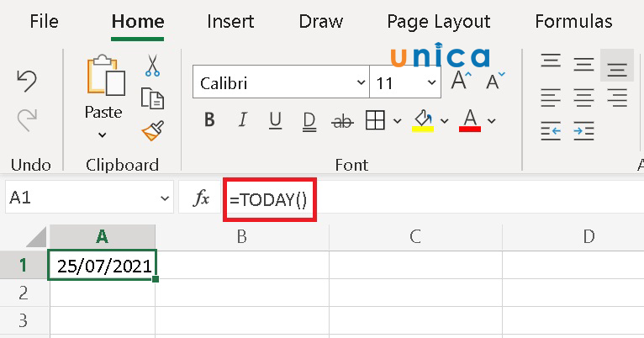The image size is (644, 338).
Task: Click the Insert Function fx icon
Action: [x=202, y=198]
